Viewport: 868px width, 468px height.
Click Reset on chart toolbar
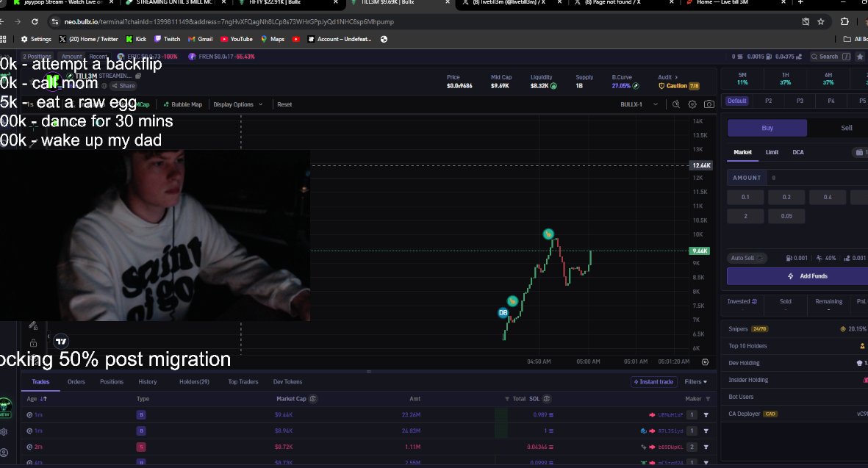click(x=284, y=104)
